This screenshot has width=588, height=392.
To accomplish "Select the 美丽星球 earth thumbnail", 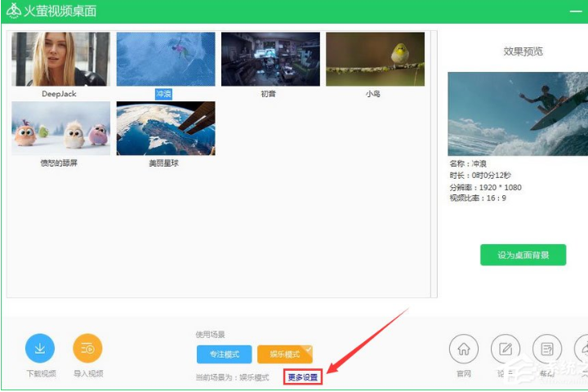I will (166, 128).
